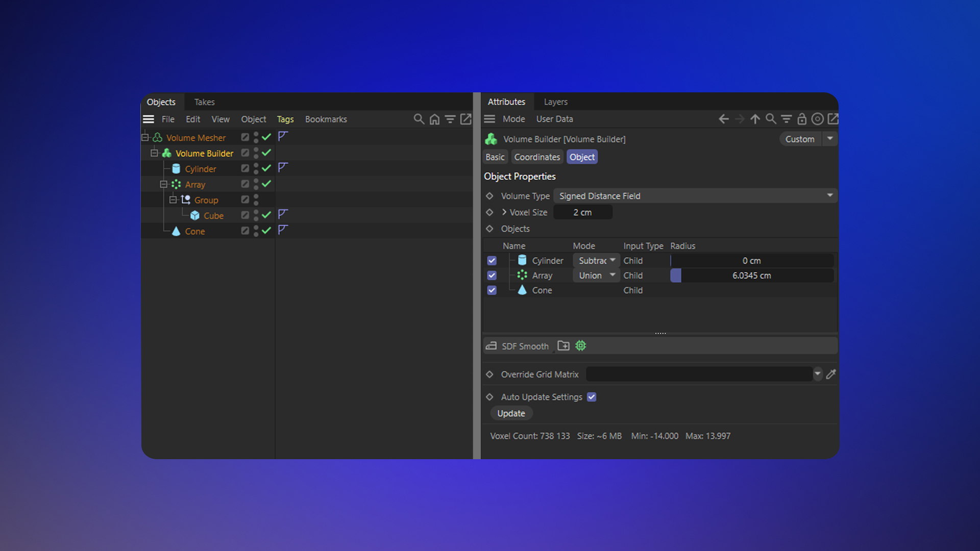Uncheck the Cone checkbox in Objects list
980x551 pixels.
click(x=492, y=290)
